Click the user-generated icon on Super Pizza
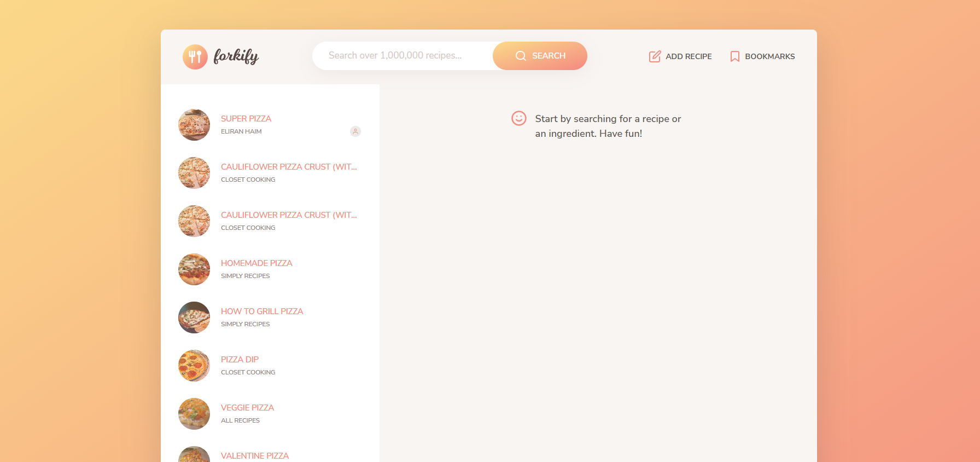The width and height of the screenshot is (980, 462). [x=355, y=131]
